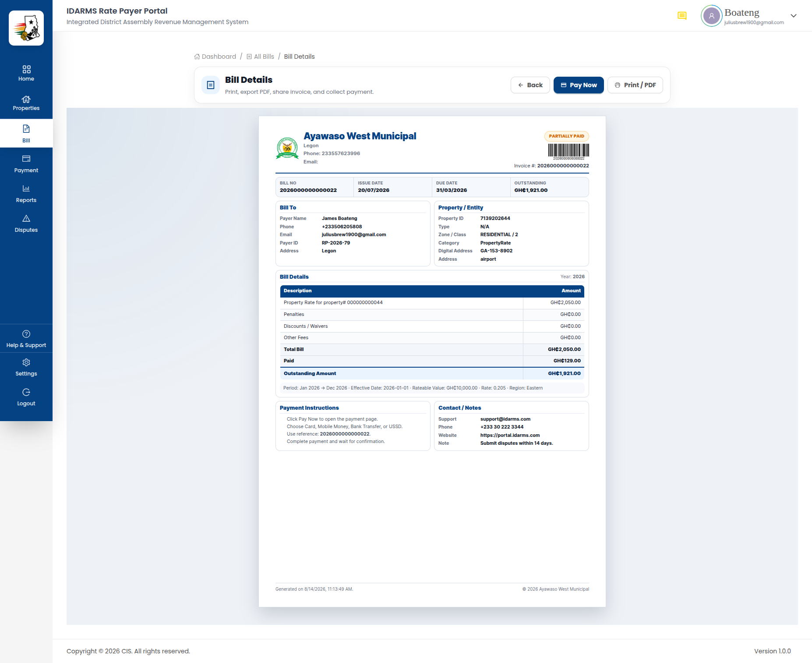Screen dimensions: 812x663
Task: Click payer email juliusbrew1900@gmail.com in Bill To
Action: (354, 234)
